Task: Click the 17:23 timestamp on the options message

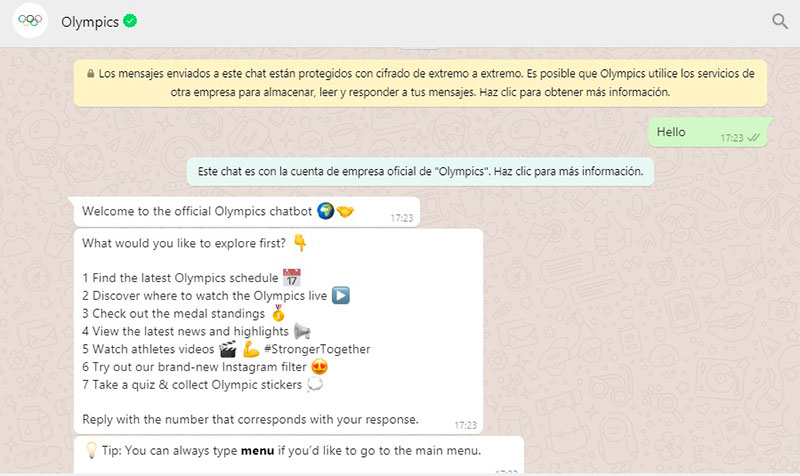Action: [x=465, y=425]
